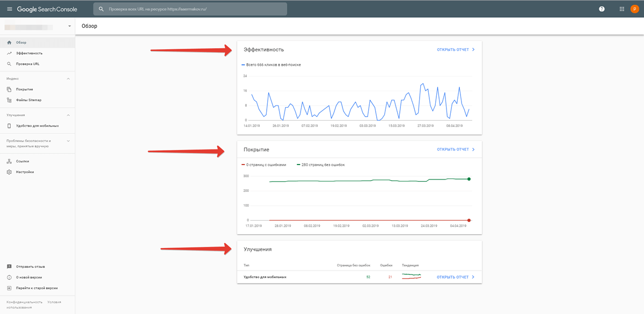Open the orange account avatar
This screenshot has width=644, height=314.
click(x=634, y=9)
